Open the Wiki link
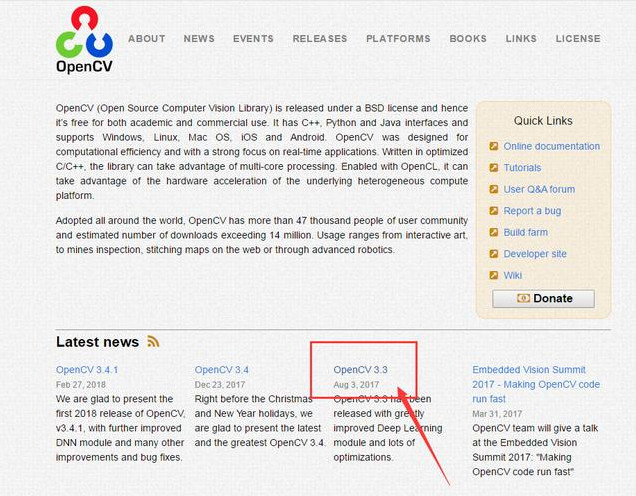 [x=513, y=275]
